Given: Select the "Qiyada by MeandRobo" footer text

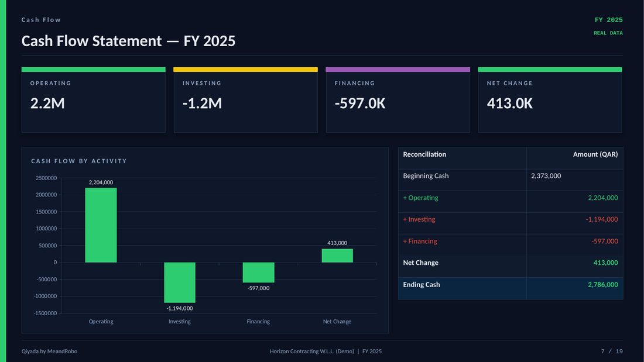Looking at the screenshot, I should [x=49, y=351].
